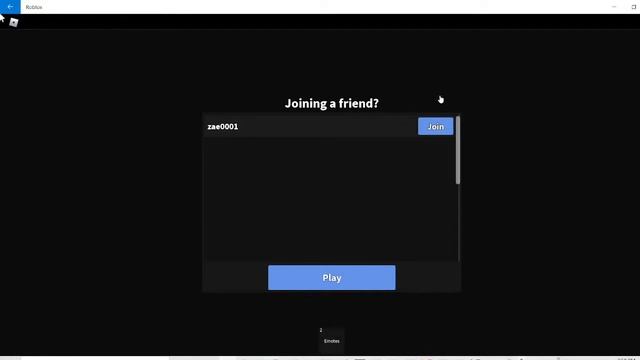The image size is (640, 360).
Task: Minimize the Roblox window
Action: coord(614,7)
